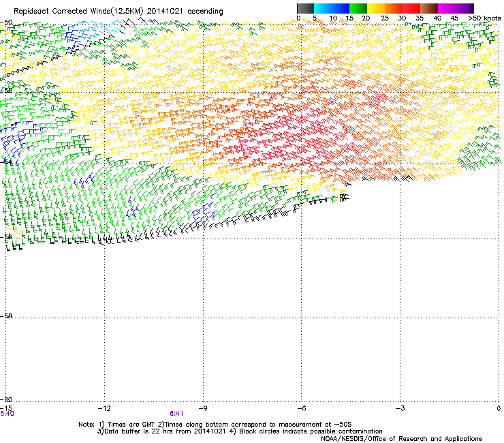Screen dimensions: 504x443
Task: Click the '40' legend scale label
Action: [437, 18]
